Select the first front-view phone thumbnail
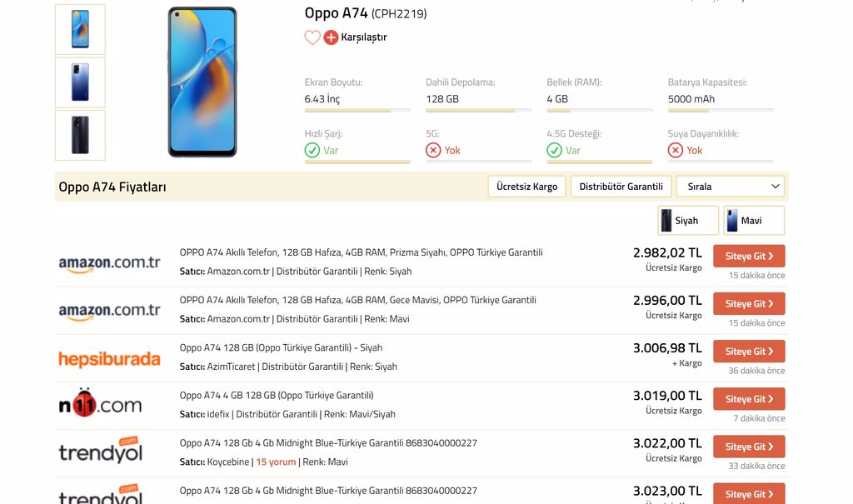Image resolution: width=853 pixels, height=504 pixels. tap(80, 29)
